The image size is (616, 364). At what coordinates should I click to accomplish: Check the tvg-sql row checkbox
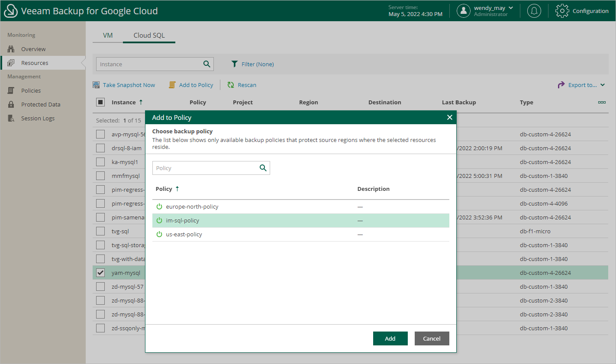tap(100, 231)
